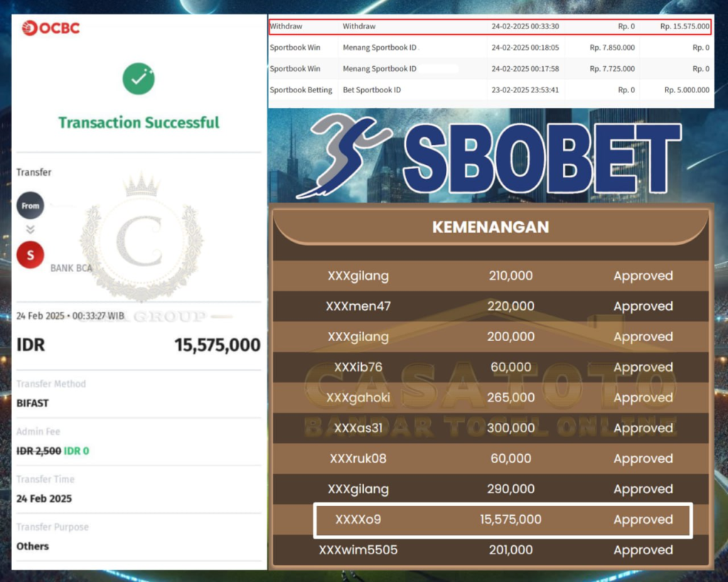The image size is (728, 582).
Task: Select the KEMENANGAN header tab
Action: 491,227
